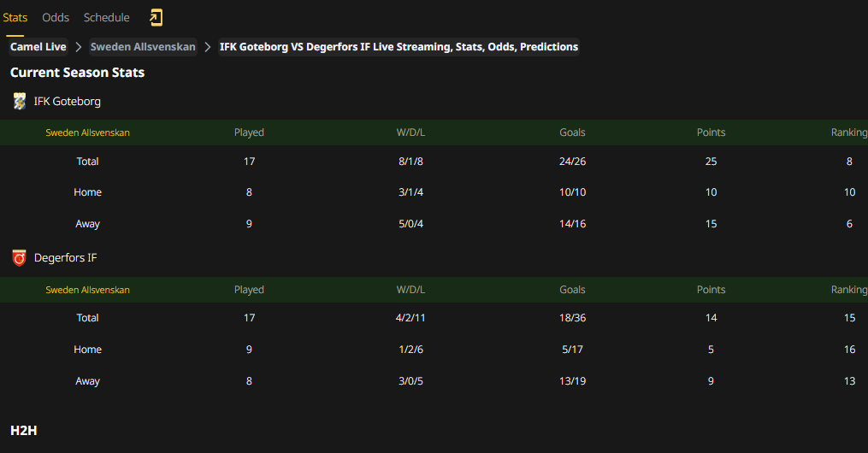Click the Degerfors IF team crest

click(20, 258)
